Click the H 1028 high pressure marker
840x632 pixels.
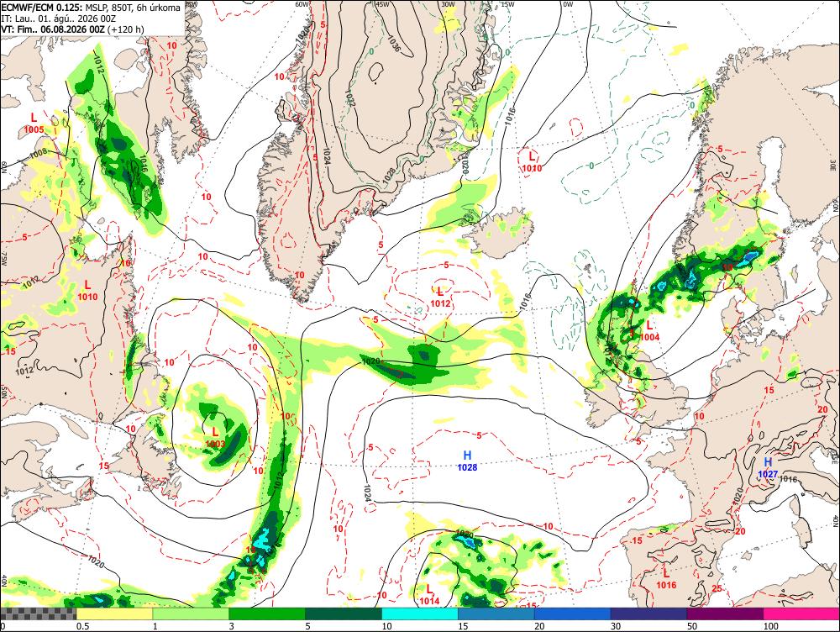pyautogui.click(x=467, y=461)
